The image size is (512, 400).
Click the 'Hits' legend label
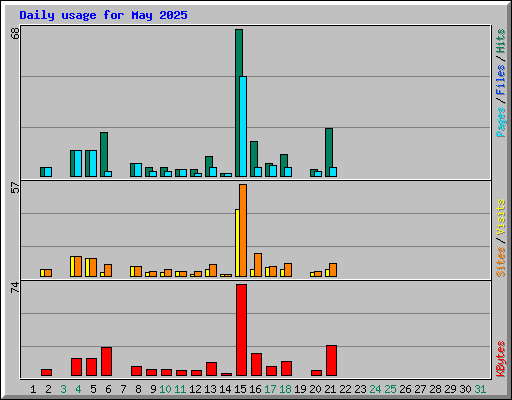click(501, 41)
